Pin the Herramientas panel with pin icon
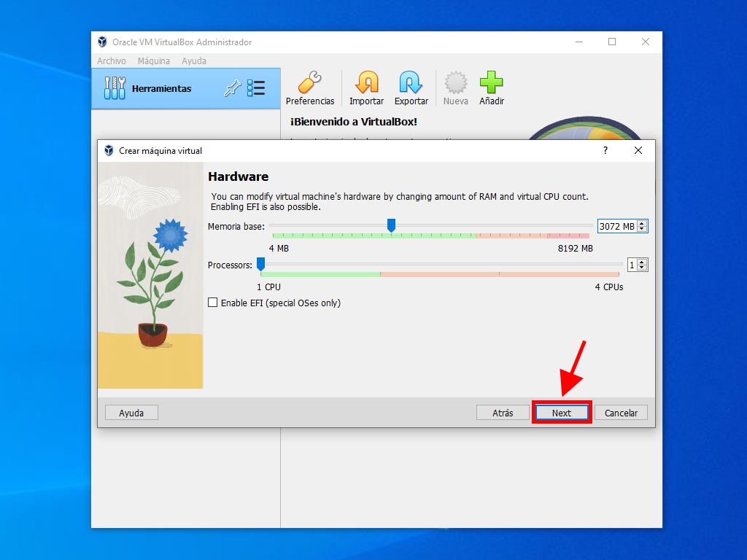The height and width of the screenshot is (560, 747). coord(232,89)
